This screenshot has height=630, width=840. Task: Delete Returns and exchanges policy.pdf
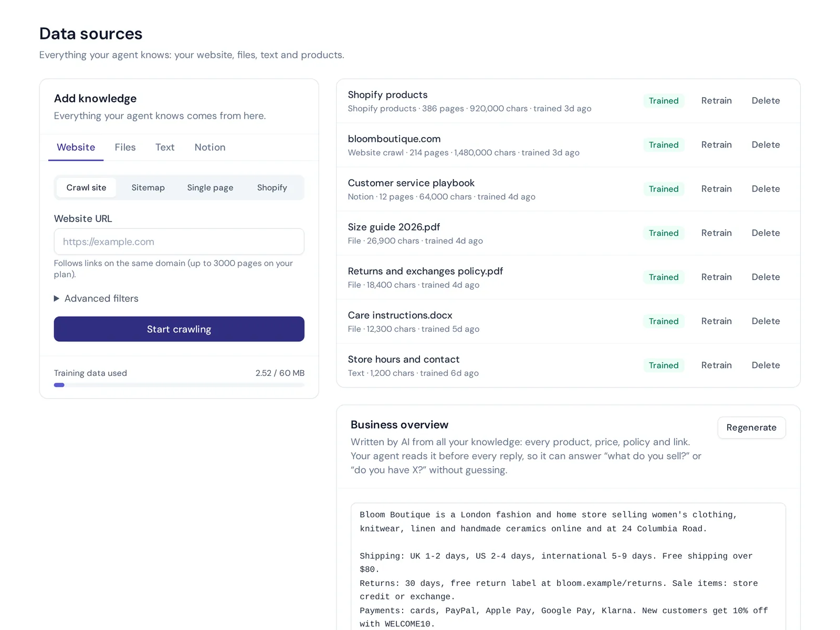pos(765,277)
